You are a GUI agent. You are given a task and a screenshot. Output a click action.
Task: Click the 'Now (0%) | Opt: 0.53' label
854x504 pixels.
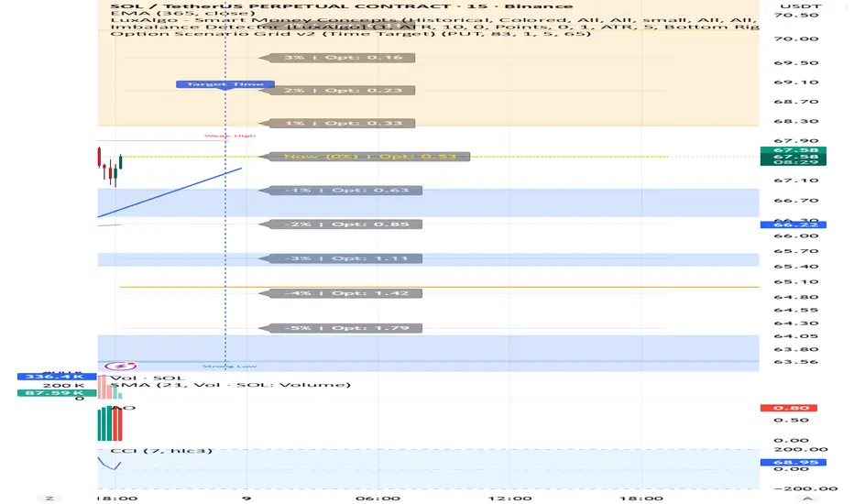click(x=364, y=157)
